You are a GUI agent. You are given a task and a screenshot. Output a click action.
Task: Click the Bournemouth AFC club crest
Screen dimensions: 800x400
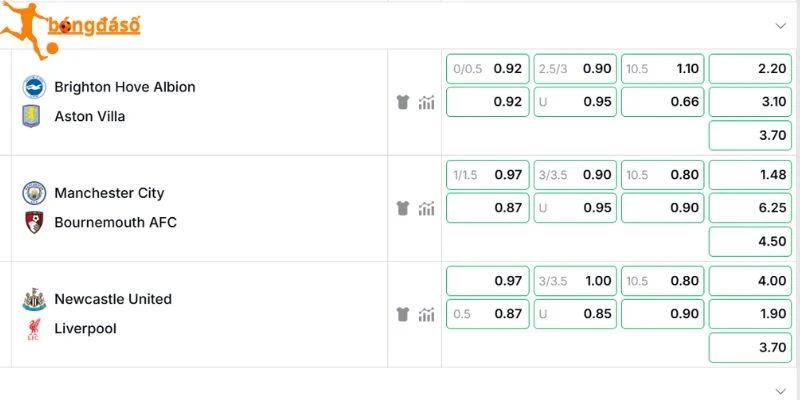[34, 222]
